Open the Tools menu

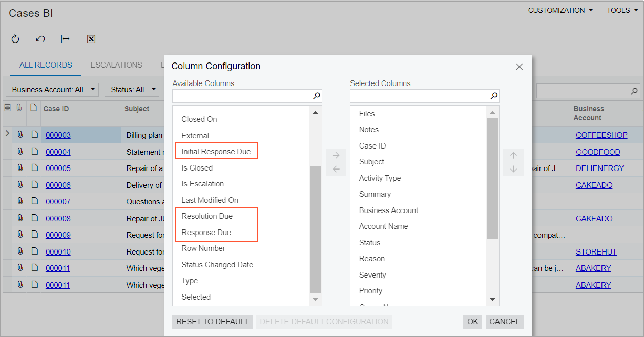click(622, 10)
